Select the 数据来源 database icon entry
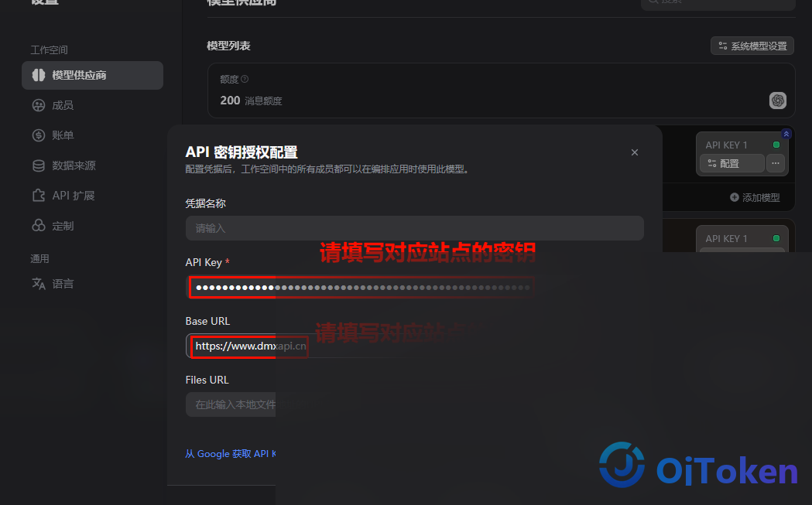The width and height of the screenshot is (812, 505). point(39,165)
